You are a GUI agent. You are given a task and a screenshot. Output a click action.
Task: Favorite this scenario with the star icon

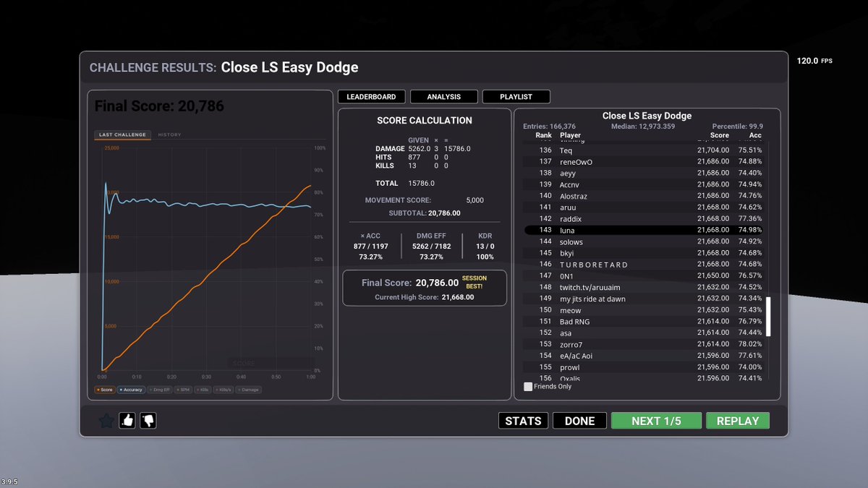[x=106, y=421]
